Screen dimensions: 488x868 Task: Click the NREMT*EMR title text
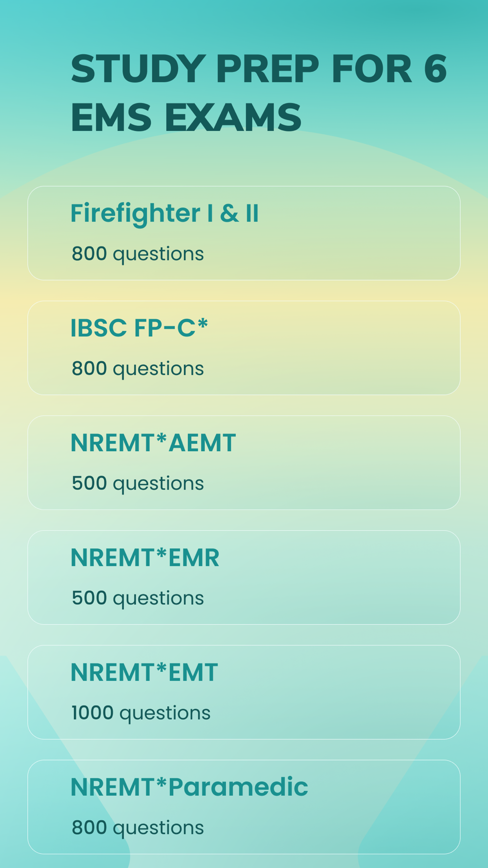click(145, 558)
